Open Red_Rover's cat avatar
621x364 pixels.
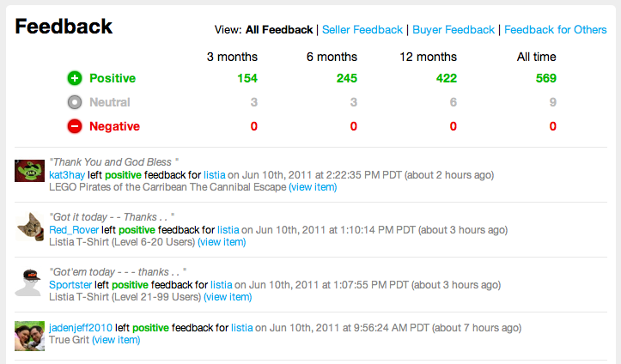[x=30, y=227]
